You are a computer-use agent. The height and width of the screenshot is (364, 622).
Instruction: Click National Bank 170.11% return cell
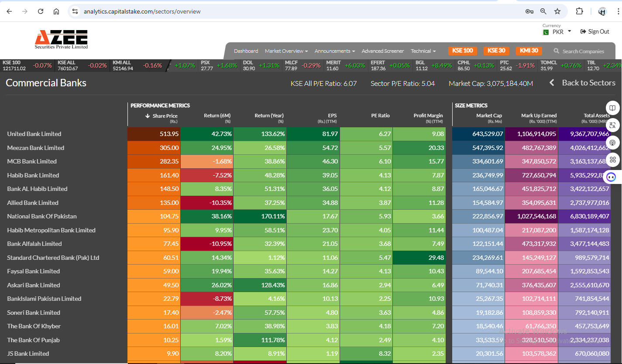tap(260, 216)
